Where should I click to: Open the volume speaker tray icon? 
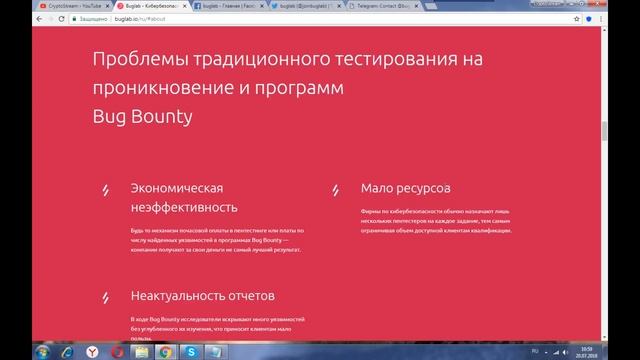click(x=565, y=352)
